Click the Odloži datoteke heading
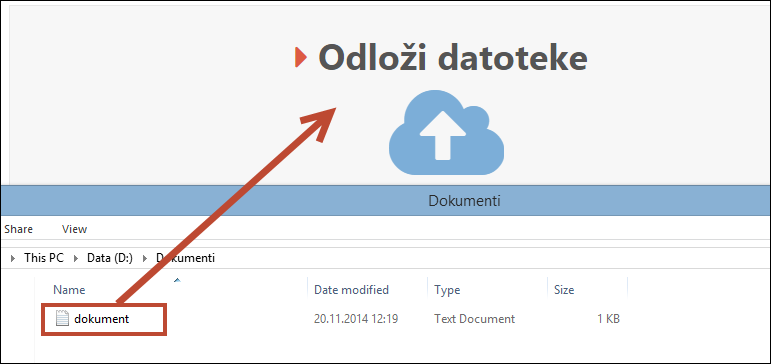 (x=453, y=58)
